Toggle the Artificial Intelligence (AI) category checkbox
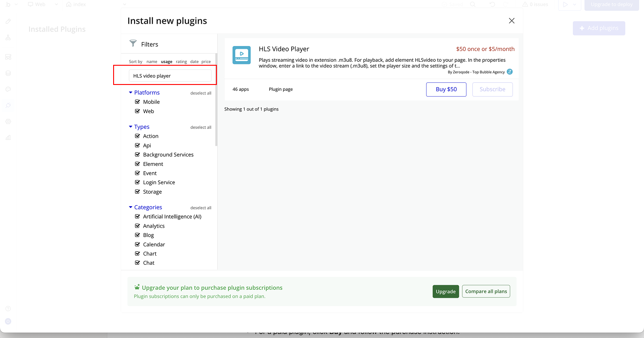Viewport: 644px width, 338px height. [138, 216]
